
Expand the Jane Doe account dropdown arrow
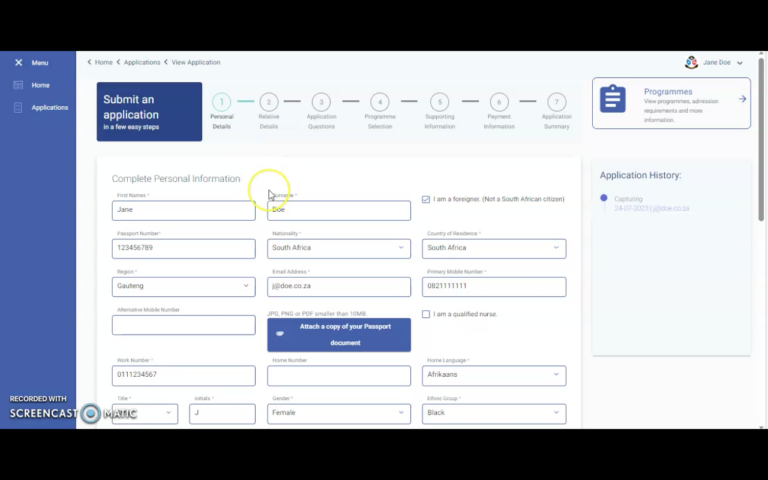(x=740, y=63)
